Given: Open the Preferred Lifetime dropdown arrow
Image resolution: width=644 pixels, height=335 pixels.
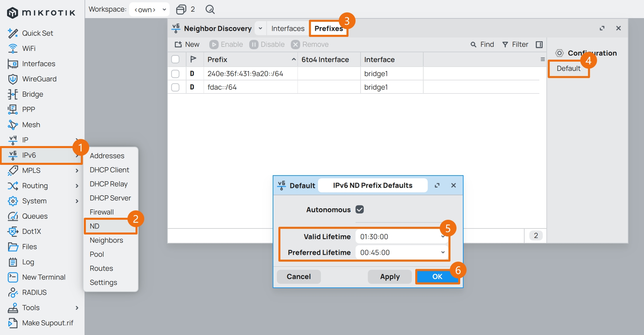Looking at the screenshot, I should click(x=443, y=253).
